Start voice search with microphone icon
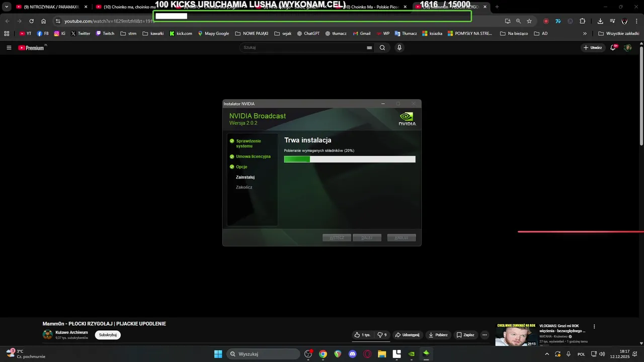Screen dimensions: 644x362 (399, 48)
